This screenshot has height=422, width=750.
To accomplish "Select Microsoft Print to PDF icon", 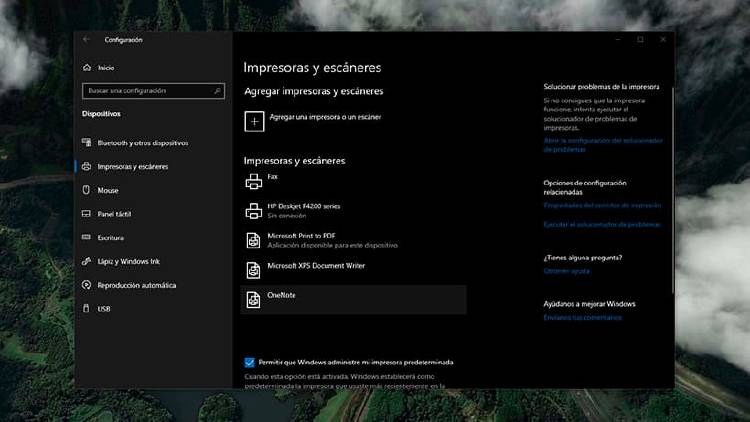I will 254,240.
